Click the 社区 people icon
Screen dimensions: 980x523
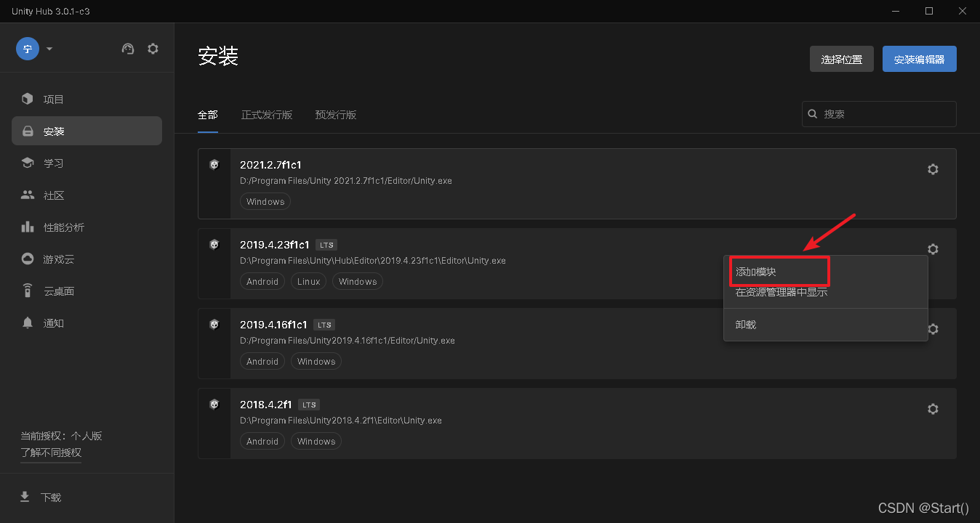(28, 195)
